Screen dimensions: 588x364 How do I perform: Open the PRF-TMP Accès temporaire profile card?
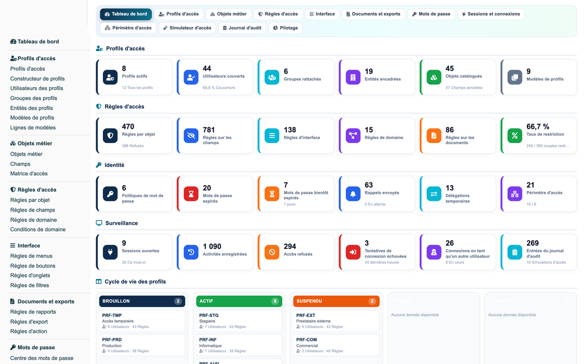pos(142,321)
